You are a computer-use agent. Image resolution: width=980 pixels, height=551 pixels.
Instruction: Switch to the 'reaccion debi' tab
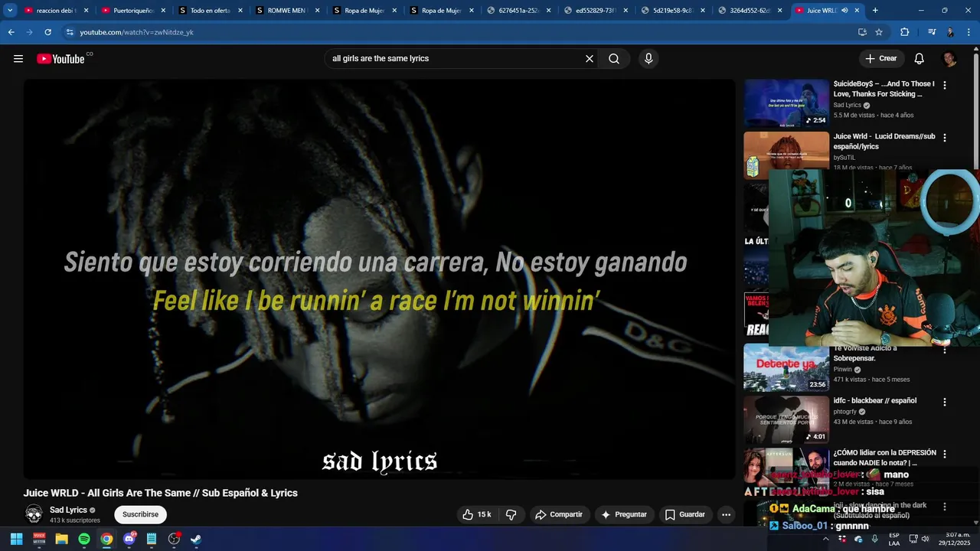(x=56, y=11)
